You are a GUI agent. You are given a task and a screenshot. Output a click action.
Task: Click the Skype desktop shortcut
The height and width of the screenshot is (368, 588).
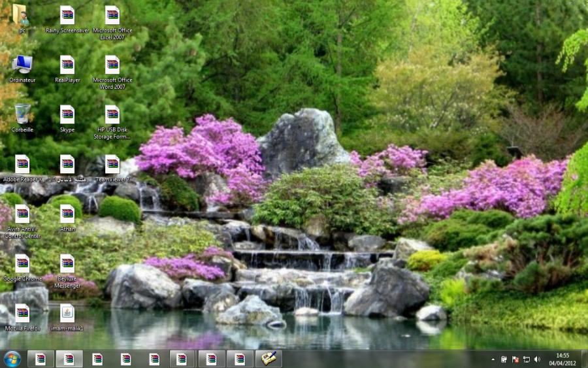[x=67, y=114]
